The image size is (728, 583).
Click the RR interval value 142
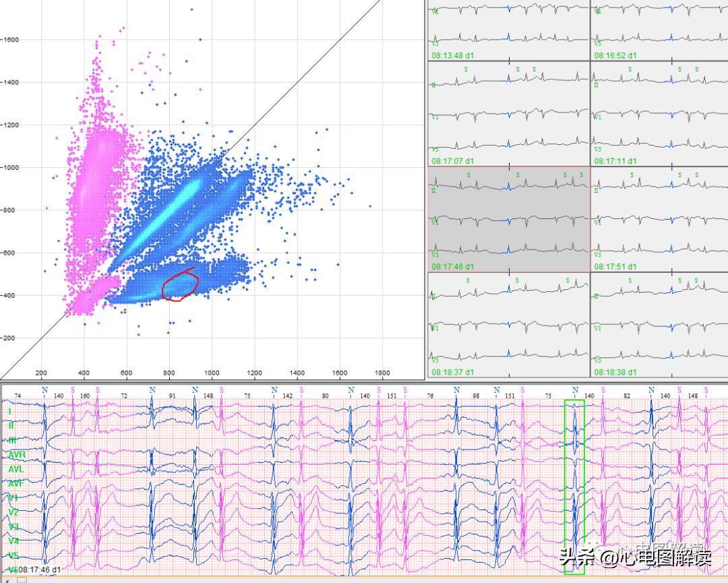287,396
